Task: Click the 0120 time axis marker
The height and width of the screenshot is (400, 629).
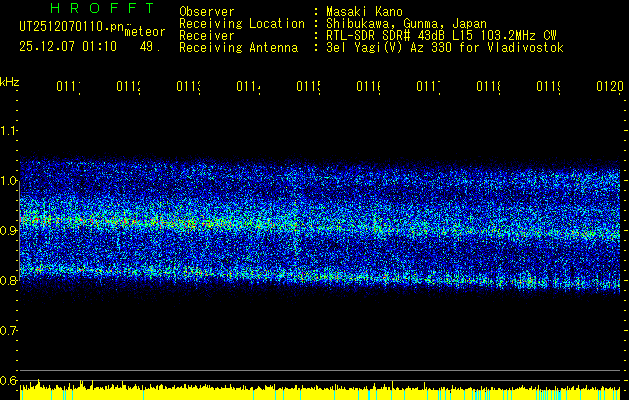Action: (x=610, y=86)
